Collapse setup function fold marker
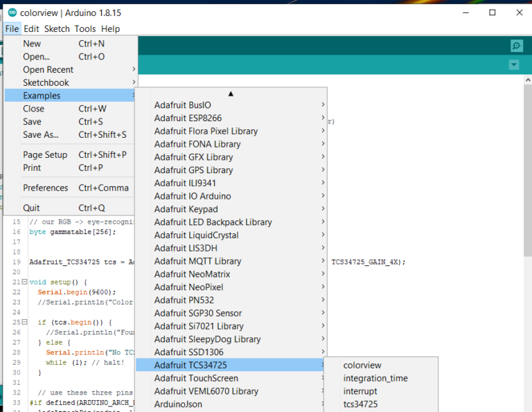The width and height of the screenshot is (532, 412). (24, 282)
